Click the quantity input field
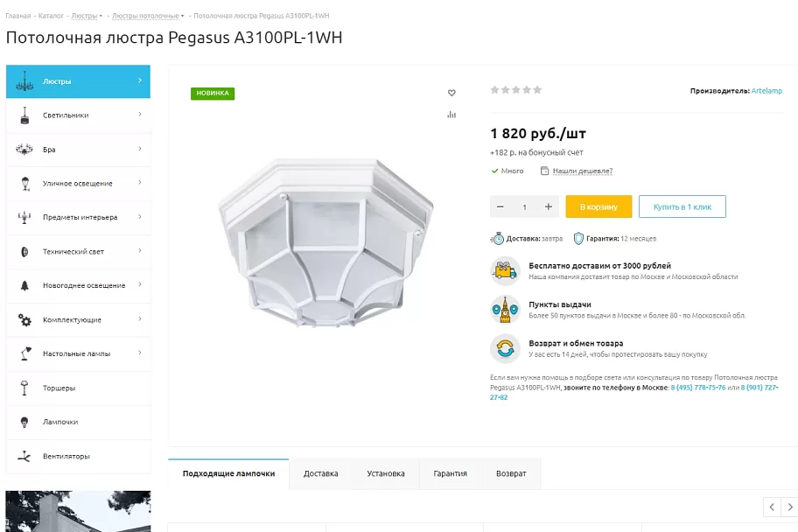Viewport: 798px width, 532px height. [524, 206]
